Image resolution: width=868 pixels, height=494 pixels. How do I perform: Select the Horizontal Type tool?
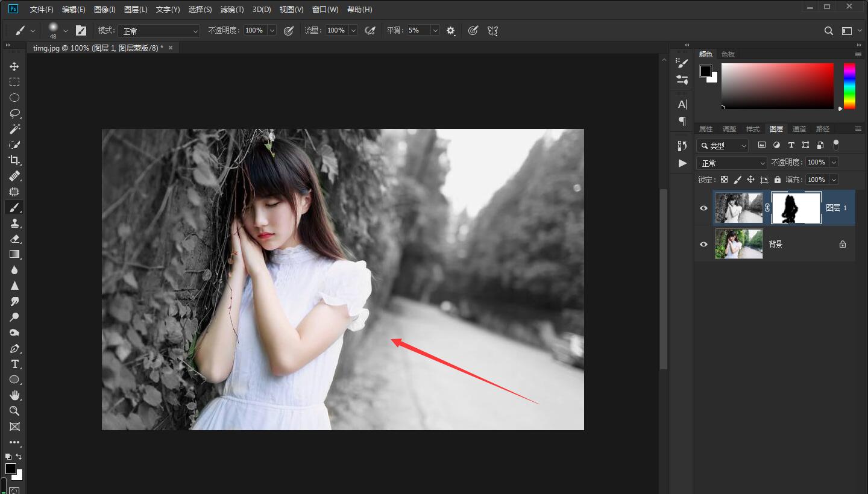(14, 364)
